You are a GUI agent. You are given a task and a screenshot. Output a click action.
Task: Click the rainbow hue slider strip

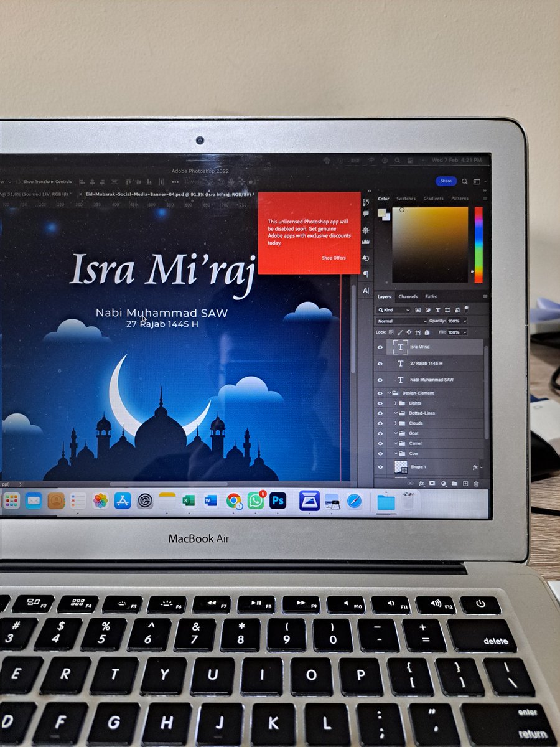coord(478,245)
